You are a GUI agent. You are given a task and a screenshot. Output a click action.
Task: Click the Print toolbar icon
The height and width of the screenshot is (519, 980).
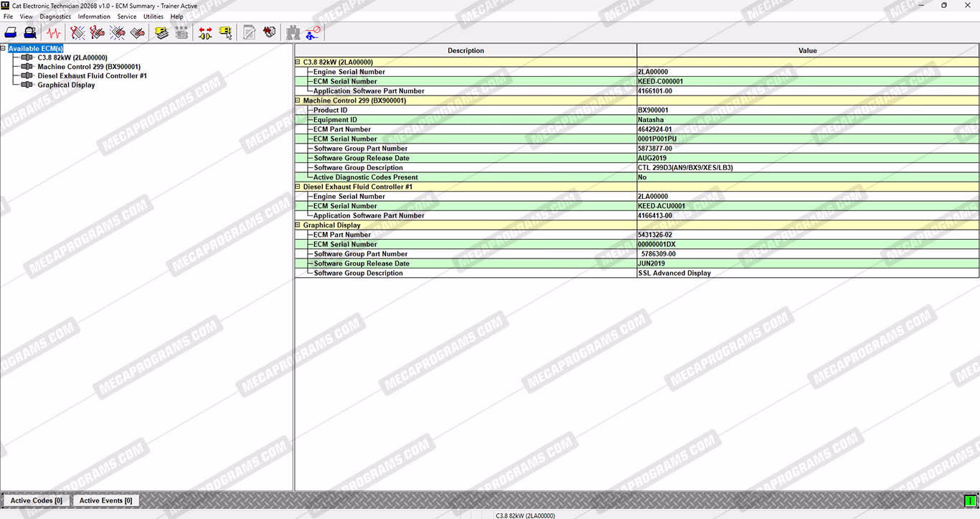click(x=11, y=32)
